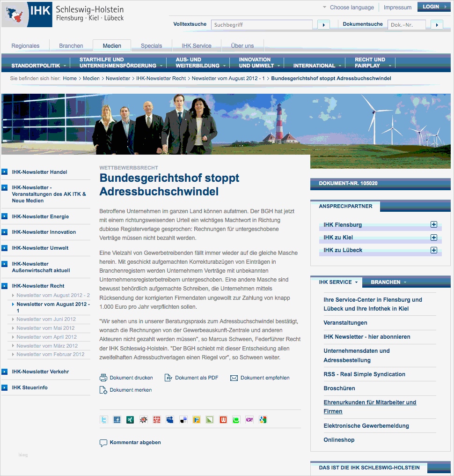Select the Dokument als PDF icon

click(x=168, y=378)
